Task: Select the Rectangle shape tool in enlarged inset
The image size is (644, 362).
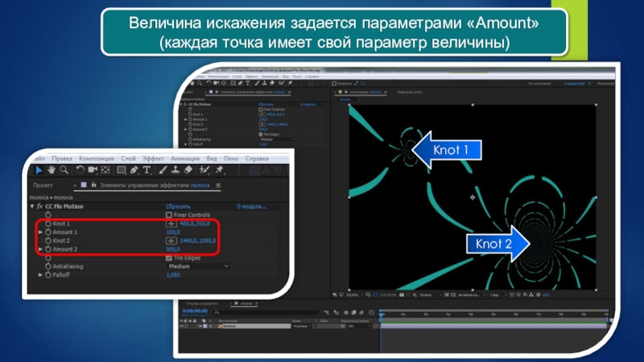Action: click(122, 170)
